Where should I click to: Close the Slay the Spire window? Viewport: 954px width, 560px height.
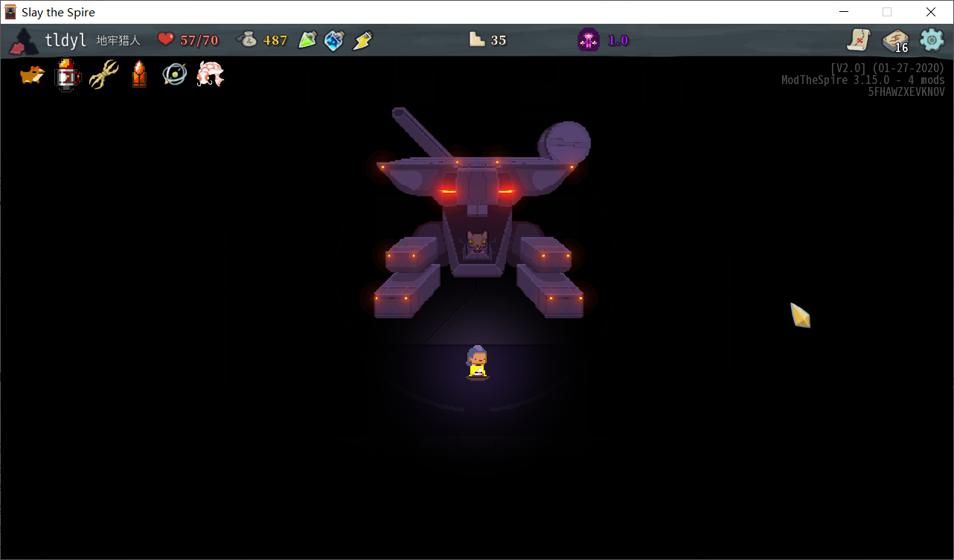(x=931, y=12)
